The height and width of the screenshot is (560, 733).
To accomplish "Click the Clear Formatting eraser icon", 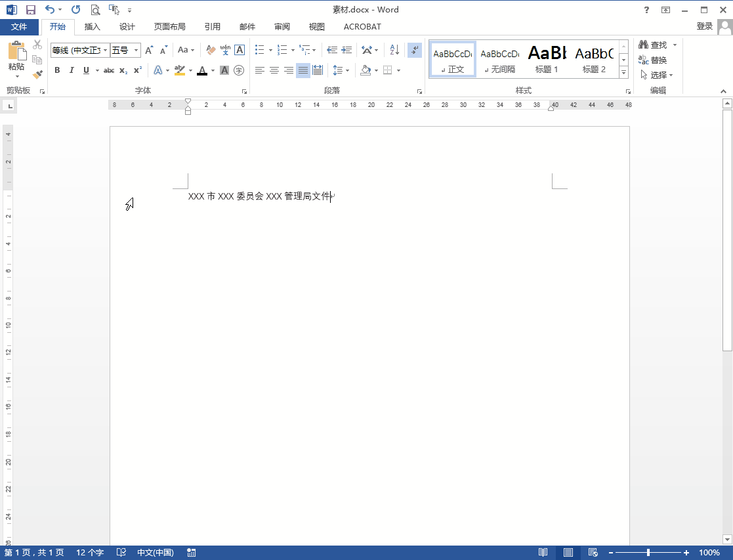I will tap(211, 50).
